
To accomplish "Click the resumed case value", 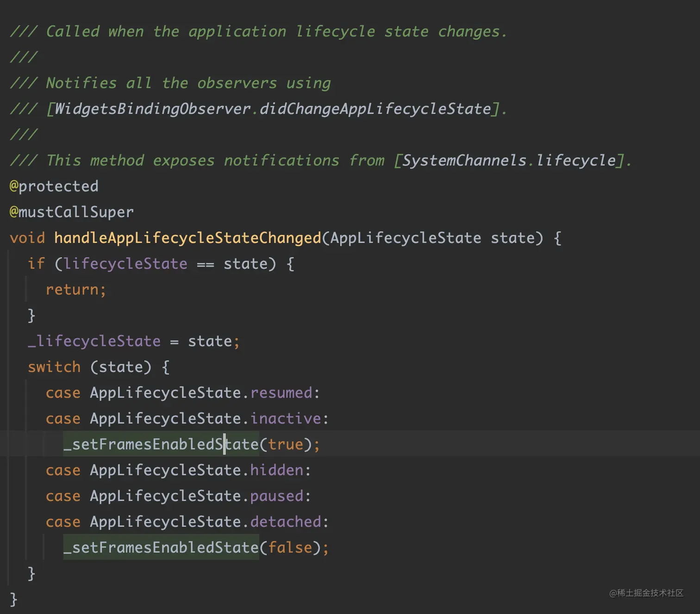I will point(281,393).
